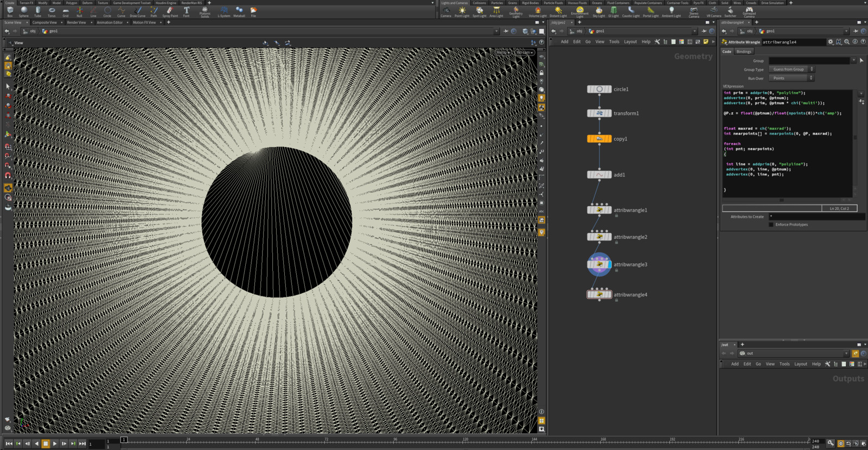The image size is (868, 450).
Task: Switch to Render View tab
Action: 76,22
